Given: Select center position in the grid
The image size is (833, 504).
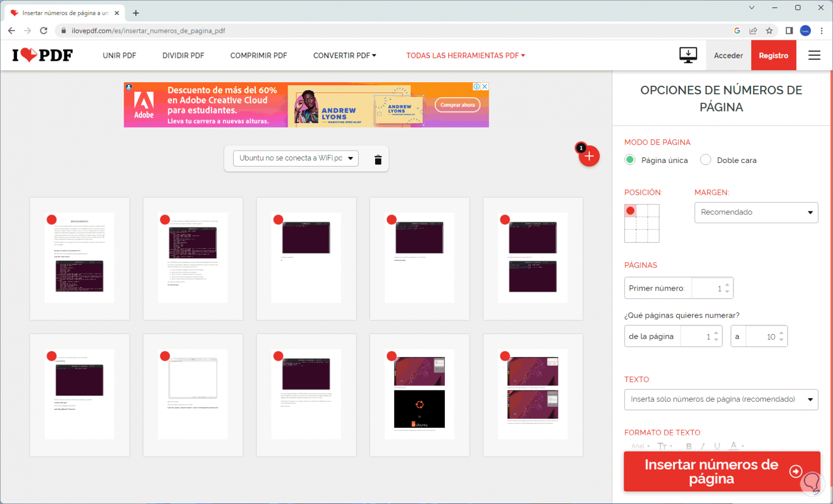Looking at the screenshot, I should 642,223.
